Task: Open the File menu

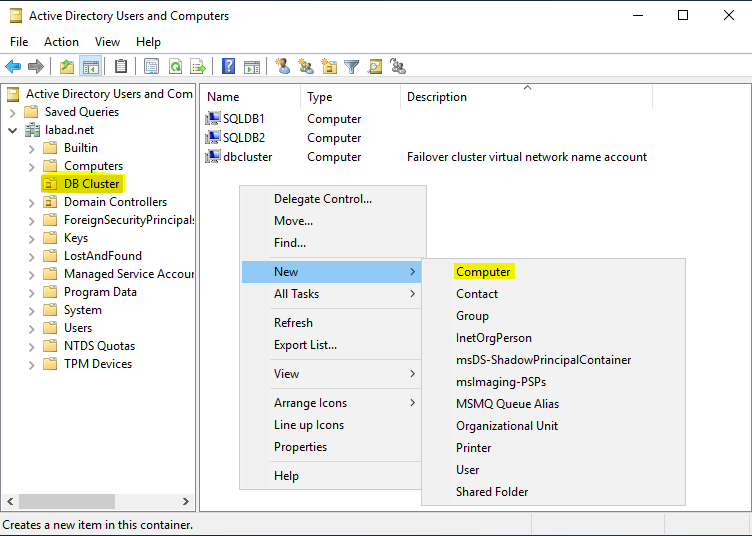Action: tap(19, 42)
